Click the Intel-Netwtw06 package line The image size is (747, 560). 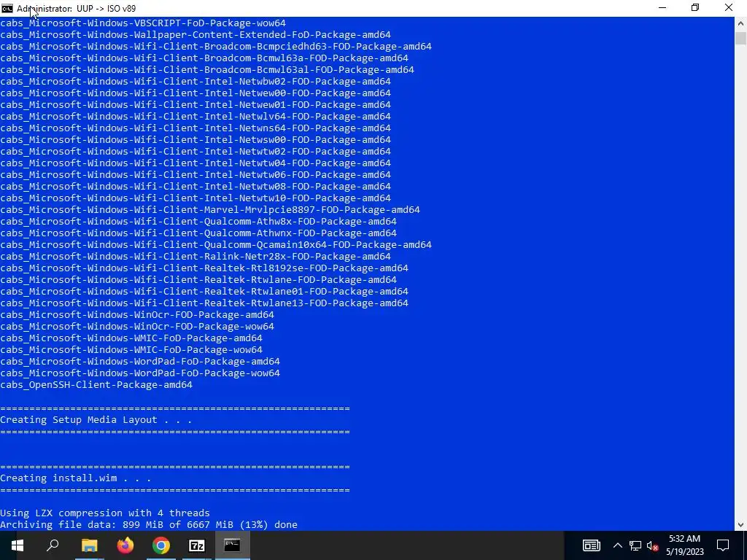(x=196, y=175)
